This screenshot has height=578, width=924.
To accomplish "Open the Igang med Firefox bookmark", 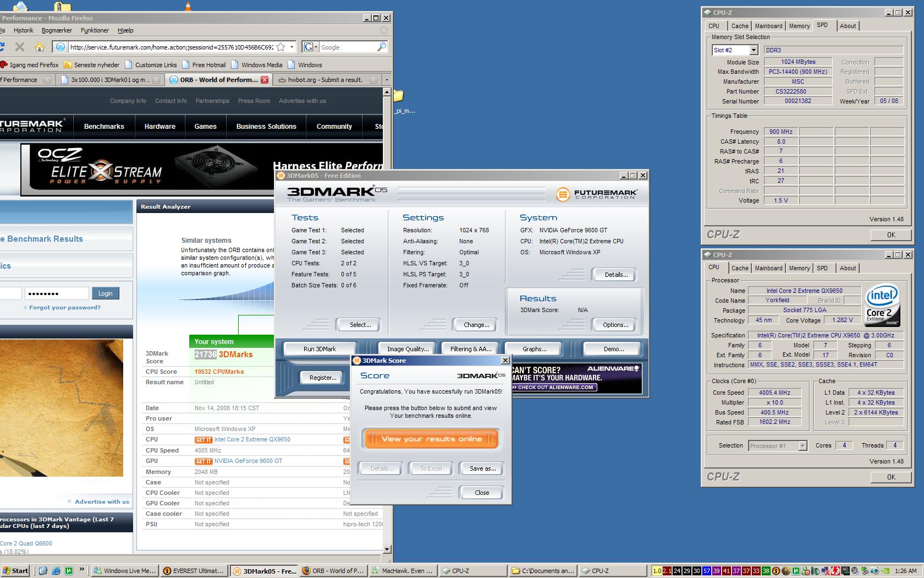I will [x=30, y=64].
